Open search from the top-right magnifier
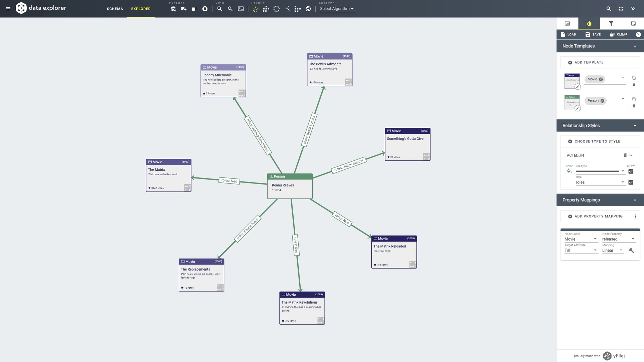Image resolution: width=644 pixels, height=362 pixels. [x=609, y=9]
